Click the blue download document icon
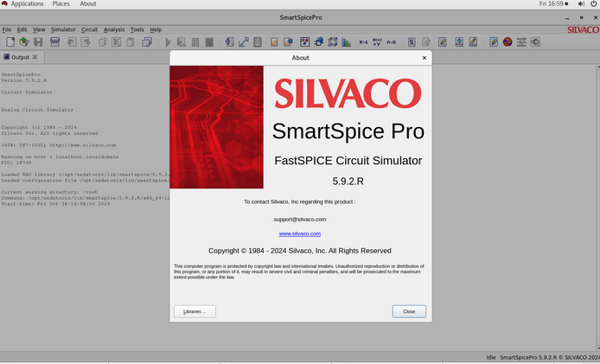Image resolution: width=600 pixels, height=364 pixels. tap(459, 42)
